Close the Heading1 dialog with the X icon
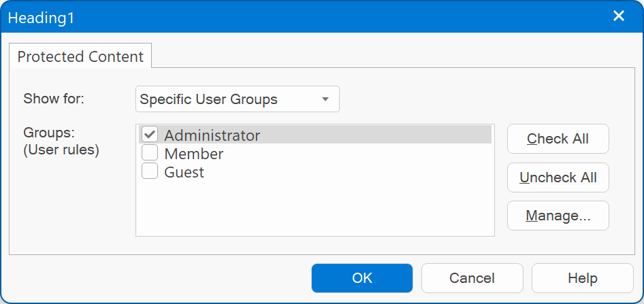 click(618, 16)
